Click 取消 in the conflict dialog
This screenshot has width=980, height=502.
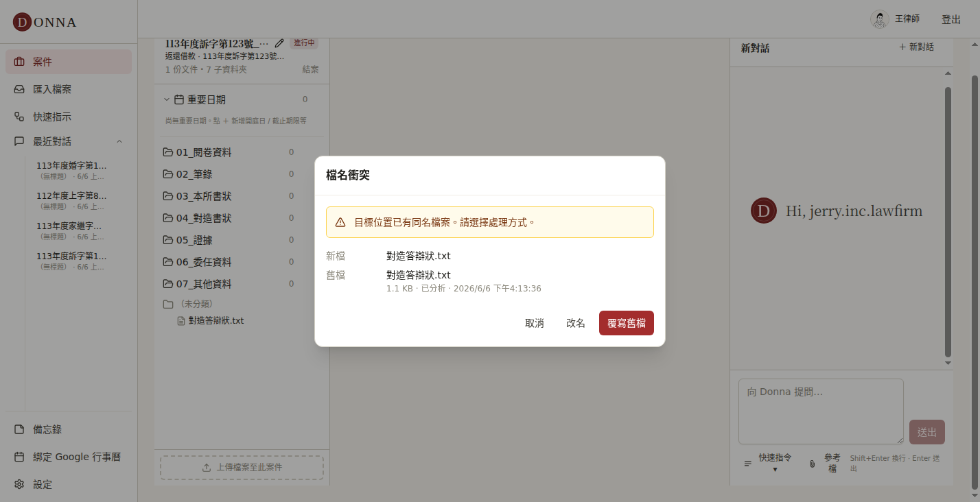click(535, 323)
